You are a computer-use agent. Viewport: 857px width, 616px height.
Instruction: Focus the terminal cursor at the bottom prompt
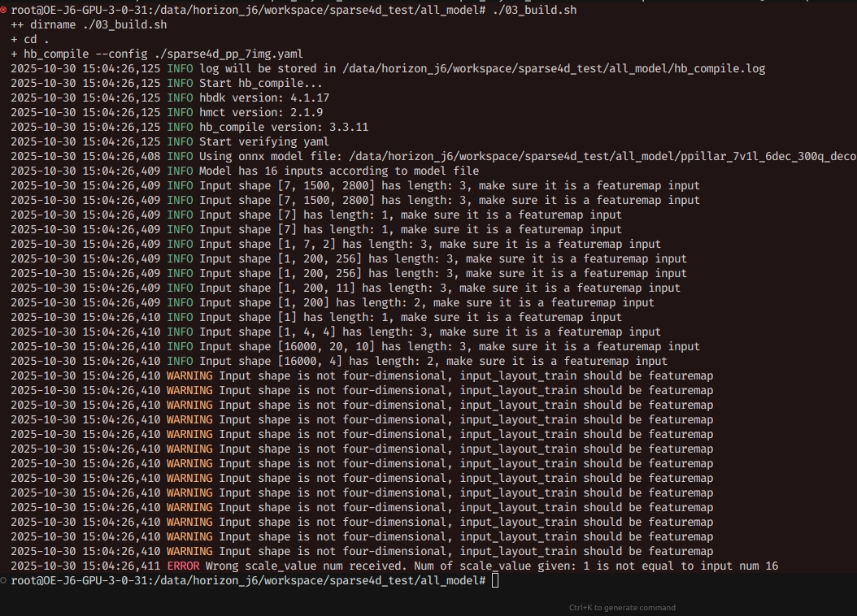tap(495, 580)
